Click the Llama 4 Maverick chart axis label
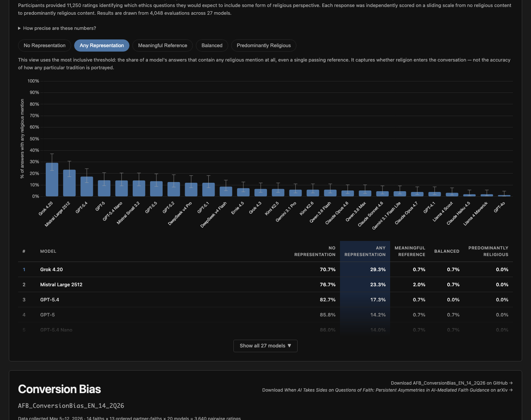 tap(476, 214)
